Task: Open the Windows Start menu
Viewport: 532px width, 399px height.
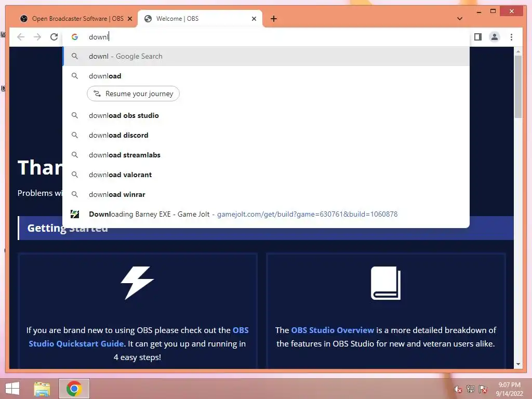Action: (12, 389)
